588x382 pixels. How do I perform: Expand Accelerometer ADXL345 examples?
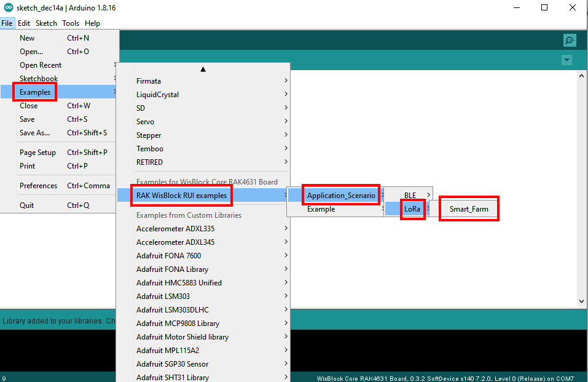click(x=203, y=242)
